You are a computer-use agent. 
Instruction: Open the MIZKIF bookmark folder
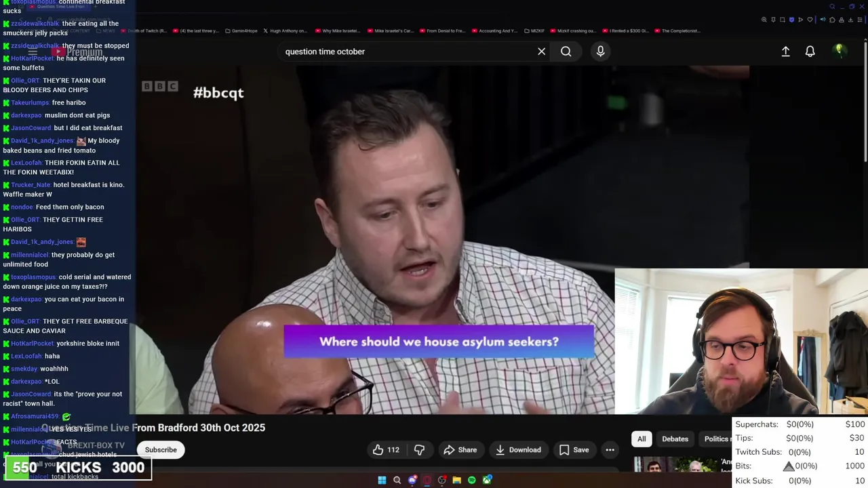536,30
